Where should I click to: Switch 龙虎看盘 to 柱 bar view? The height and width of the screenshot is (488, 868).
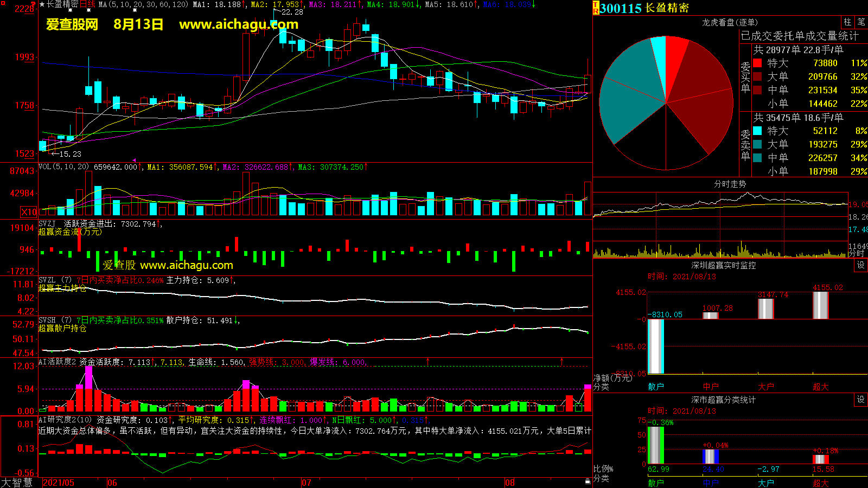pyautogui.click(x=847, y=22)
